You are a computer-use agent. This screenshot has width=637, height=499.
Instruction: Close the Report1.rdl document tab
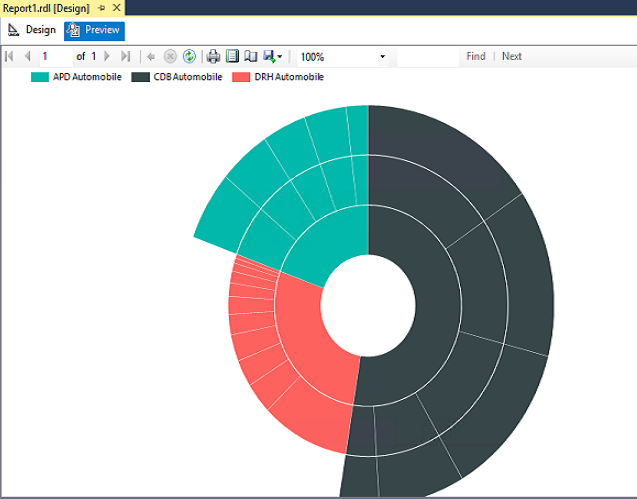[x=117, y=7]
